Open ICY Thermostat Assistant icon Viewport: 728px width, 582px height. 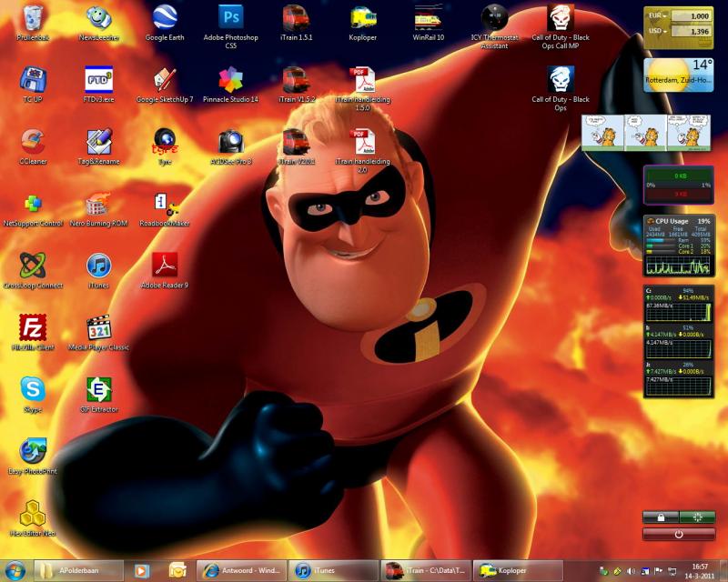[494, 26]
